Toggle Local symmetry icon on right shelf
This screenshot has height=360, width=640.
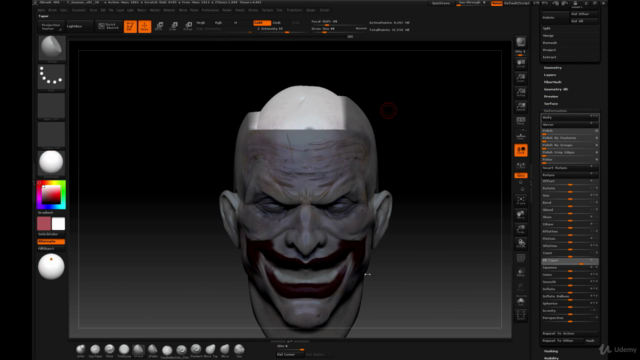point(521,150)
